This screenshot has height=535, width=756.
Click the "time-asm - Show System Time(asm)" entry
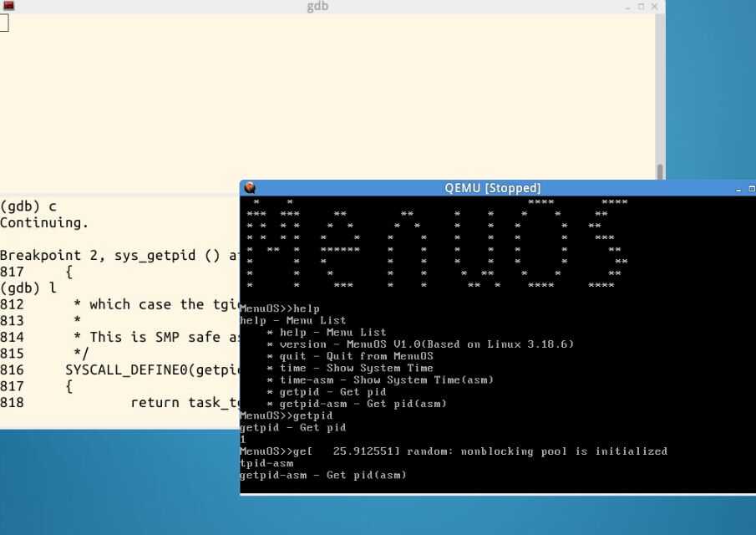pyautogui.click(x=380, y=380)
